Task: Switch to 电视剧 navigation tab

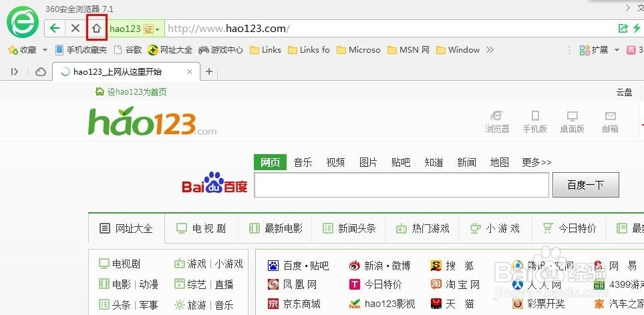Action: point(201,228)
